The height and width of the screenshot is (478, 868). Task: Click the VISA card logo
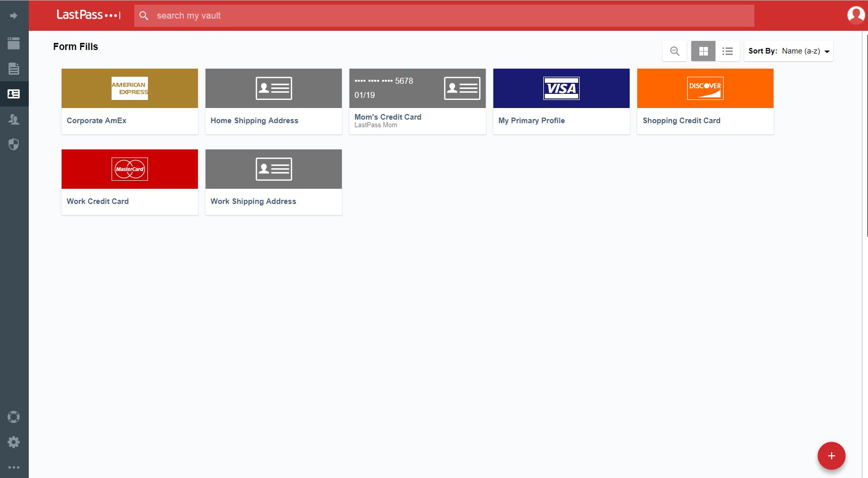tap(561, 88)
